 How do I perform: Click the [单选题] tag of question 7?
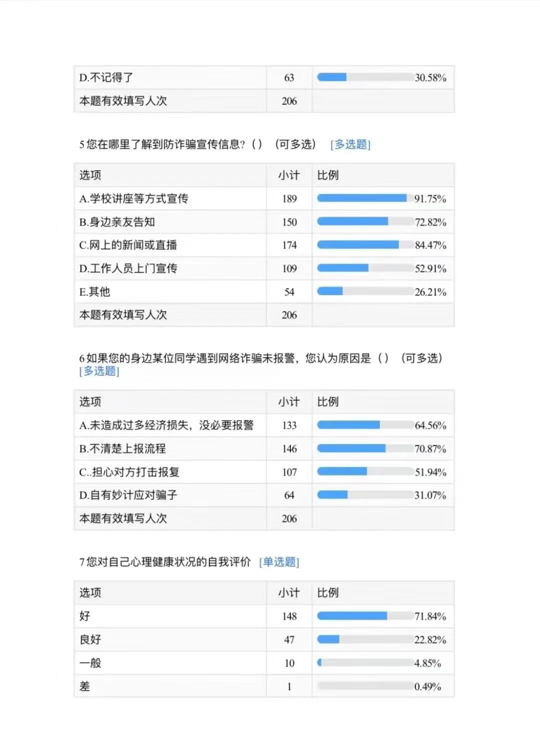point(279,562)
